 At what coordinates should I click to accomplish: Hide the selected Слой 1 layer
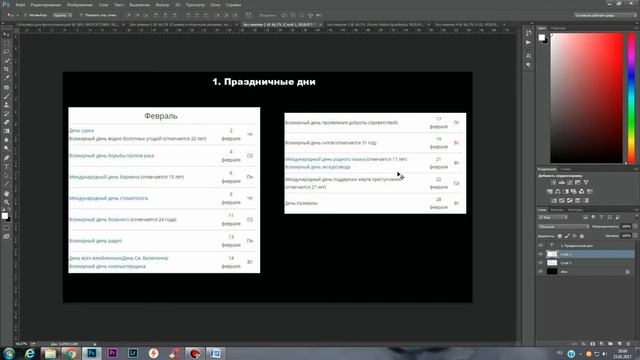(x=541, y=254)
